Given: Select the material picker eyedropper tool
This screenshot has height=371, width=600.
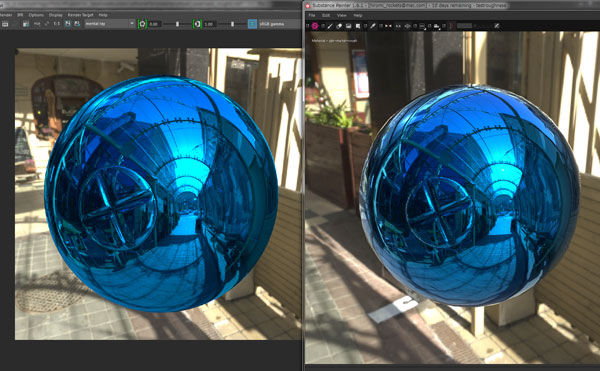Looking at the screenshot, I should pyautogui.click(x=372, y=26).
